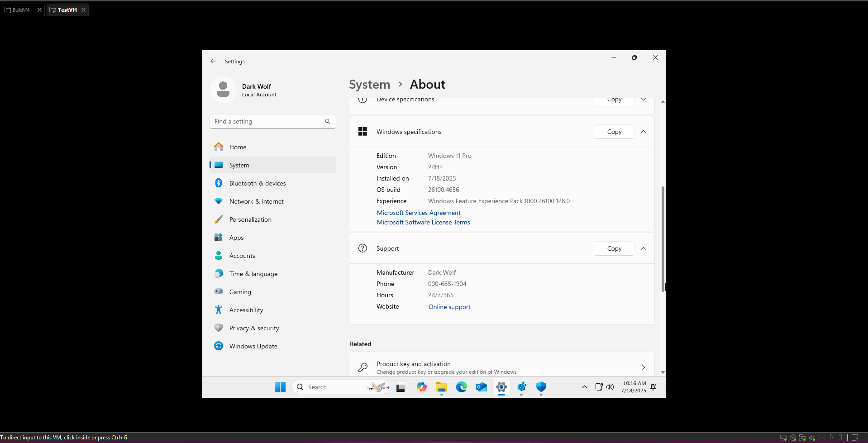Collapse the Support section
Image resolution: width=868 pixels, height=443 pixels.
coord(644,248)
